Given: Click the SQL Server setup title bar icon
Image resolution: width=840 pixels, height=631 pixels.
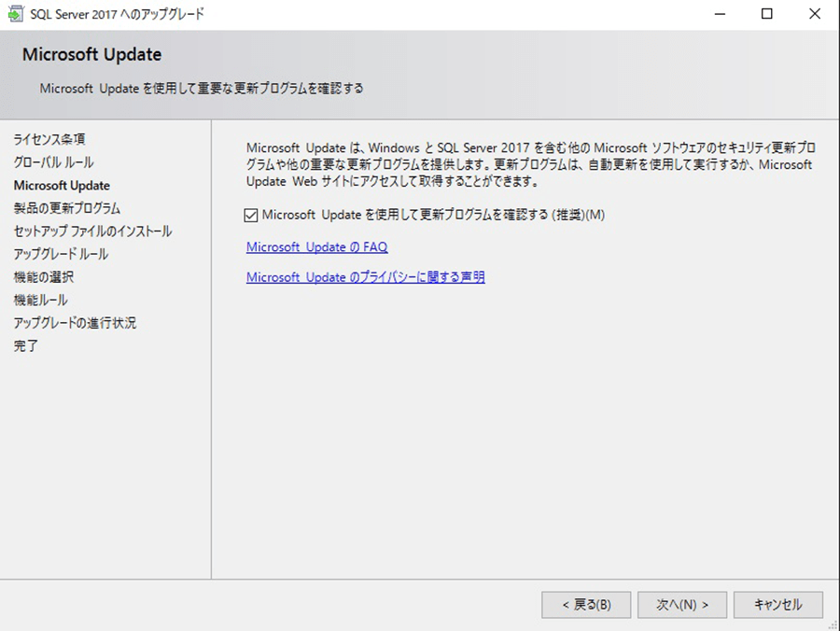Looking at the screenshot, I should 16,13.
